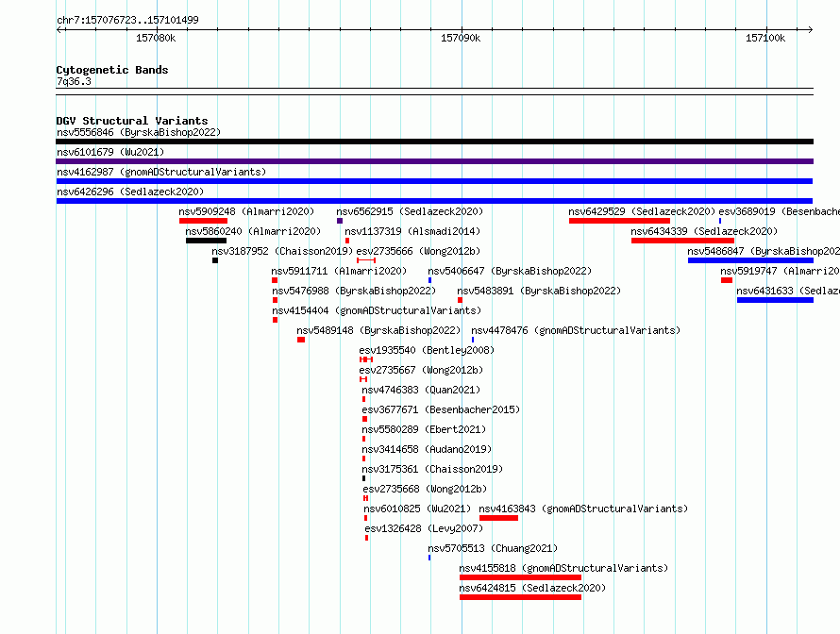The image size is (840, 634).
Task: Click nsv1137319 (Alsmadi2014) label
Action: 412,231
